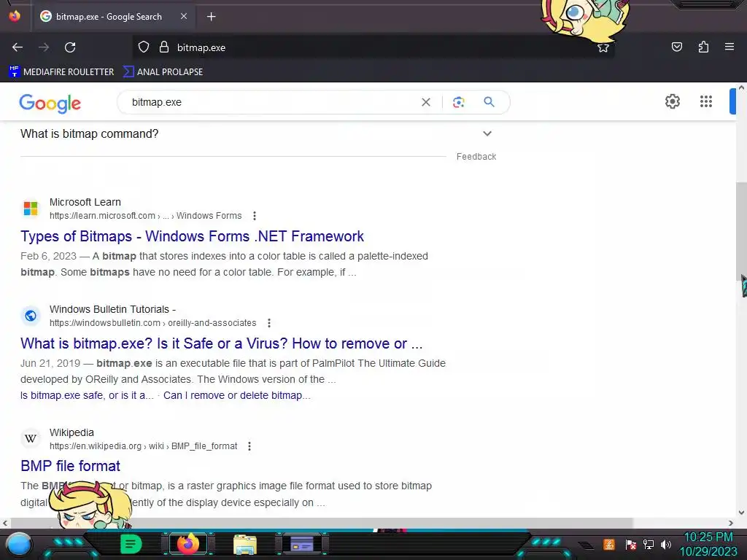The image size is (747, 560).
Task: Click the Windows Bulletin globe favicon
Action: [31, 315]
